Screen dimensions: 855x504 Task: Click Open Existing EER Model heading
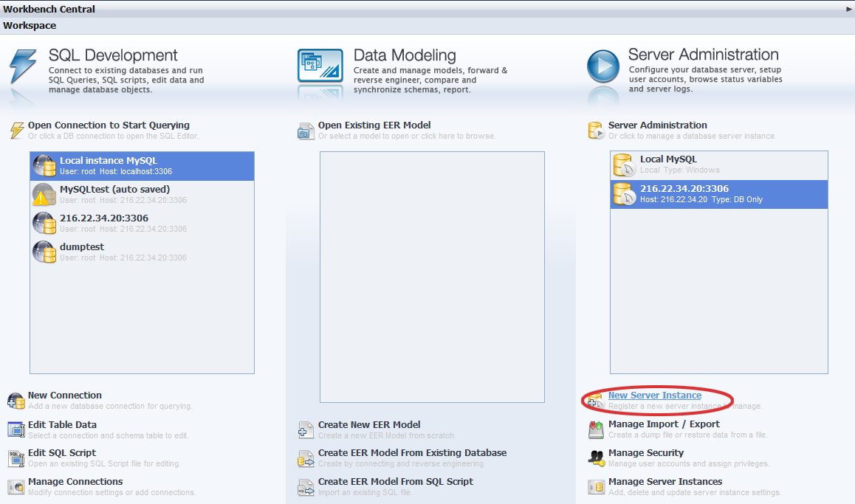click(x=374, y=125)
